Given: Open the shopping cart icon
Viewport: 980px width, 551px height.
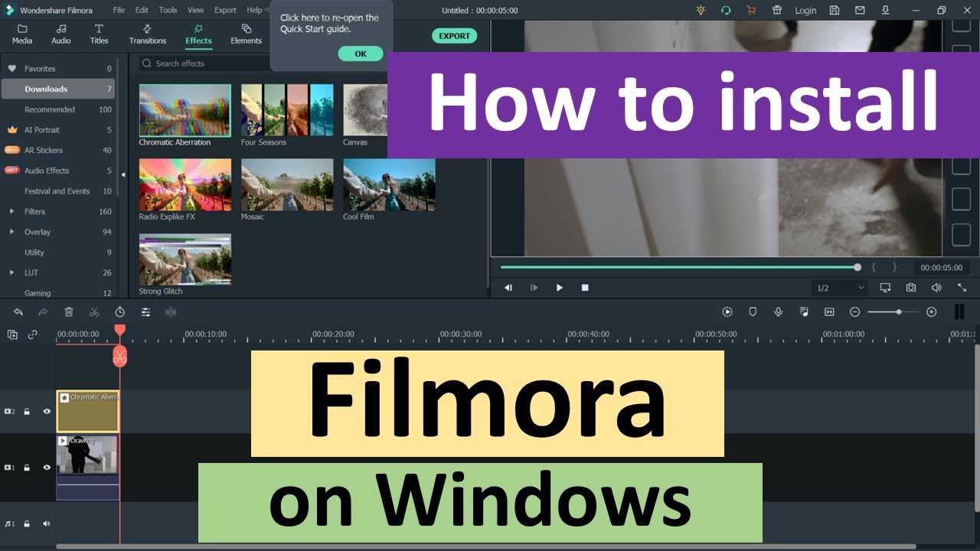Looking at the screenshot, I should 751,10.
